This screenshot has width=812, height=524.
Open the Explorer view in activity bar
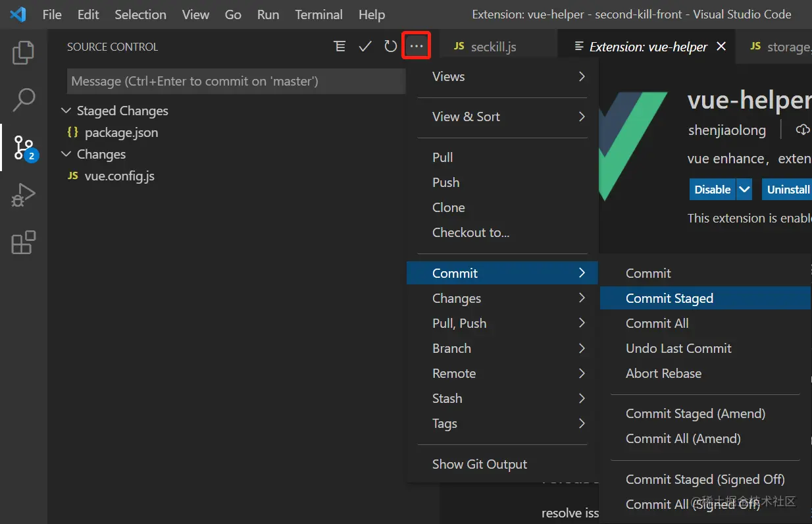[x=24, y=53]
